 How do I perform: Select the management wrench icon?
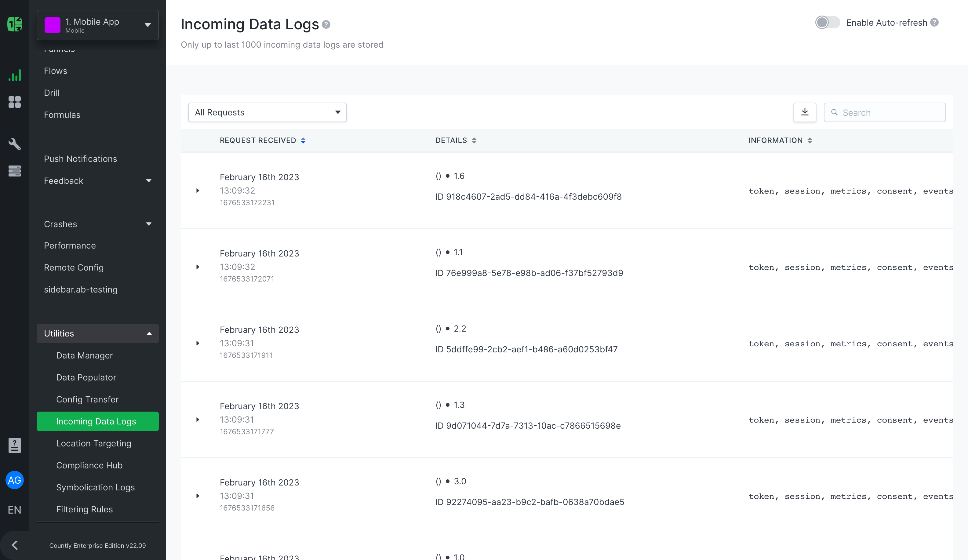(x=15, y=144)
